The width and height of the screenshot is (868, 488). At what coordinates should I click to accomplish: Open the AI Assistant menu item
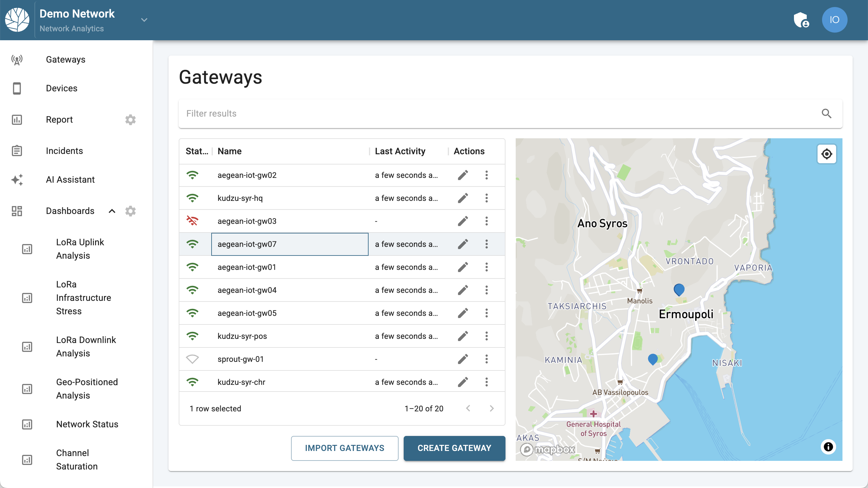click(70, 179)
